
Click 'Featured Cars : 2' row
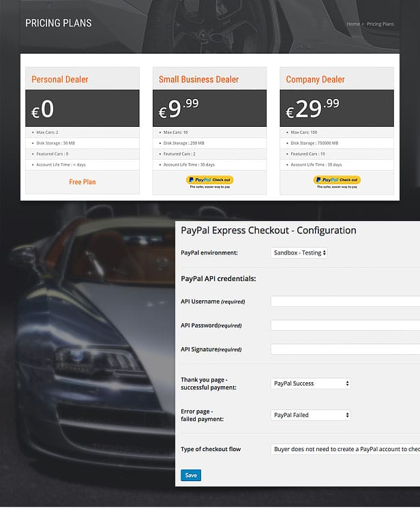tap(209, 154)
